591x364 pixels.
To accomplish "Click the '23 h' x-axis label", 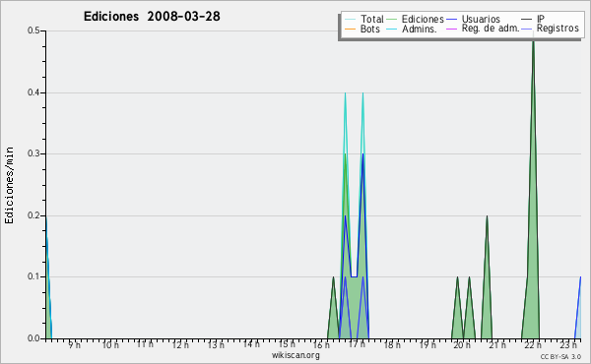I will point(568,344).
